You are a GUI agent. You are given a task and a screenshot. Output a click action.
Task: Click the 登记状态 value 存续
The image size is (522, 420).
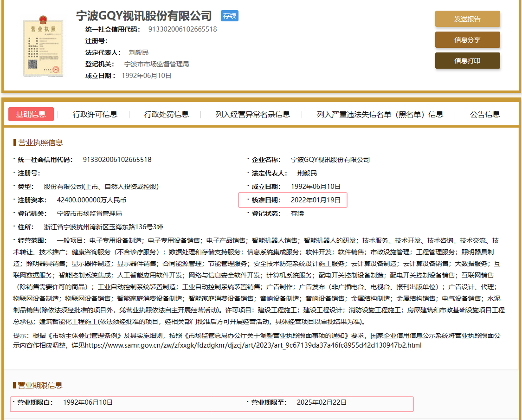point(297,213)
